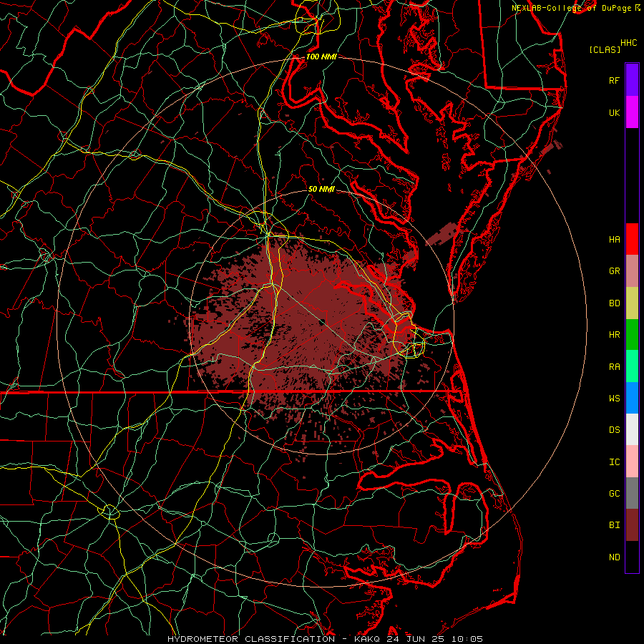644x644 pixels.
Task: Click the magenta UK color swatch
Action: coord(632,112)
